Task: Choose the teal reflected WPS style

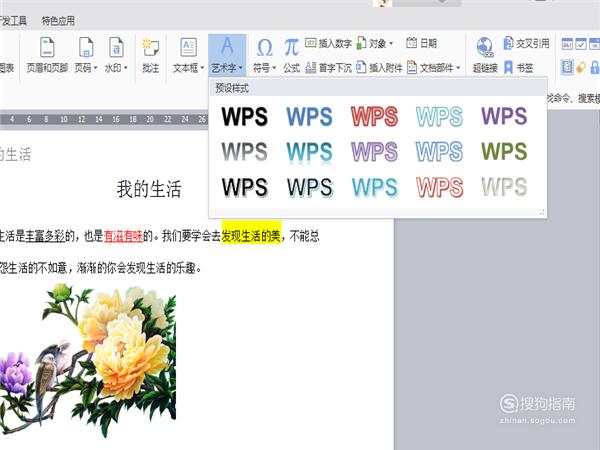Action: (309, 152)
